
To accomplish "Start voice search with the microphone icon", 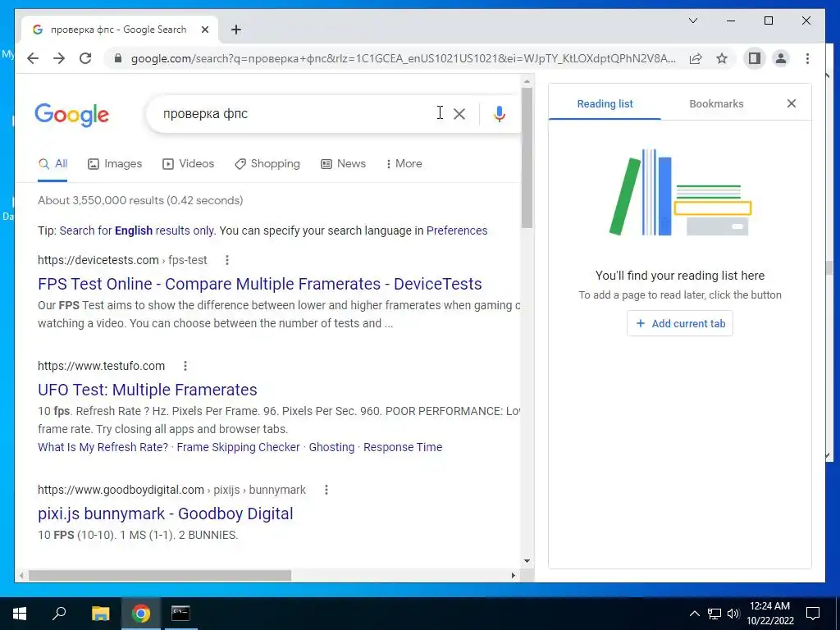I will 500,113.
